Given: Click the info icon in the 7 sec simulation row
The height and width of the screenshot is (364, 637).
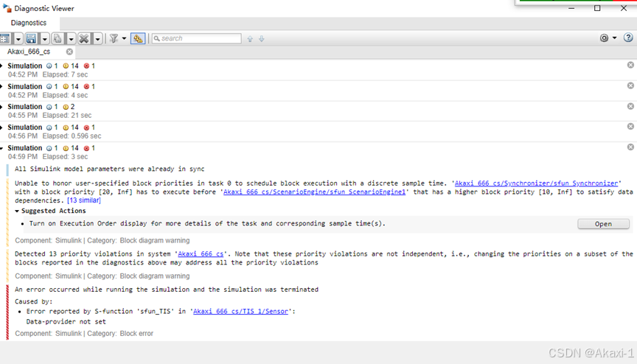Looking at the screenshot, I should (x=49, y=66).
